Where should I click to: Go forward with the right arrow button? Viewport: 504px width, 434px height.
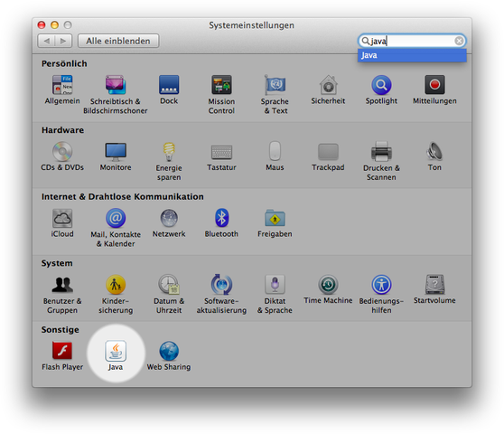tap(63, 41)
